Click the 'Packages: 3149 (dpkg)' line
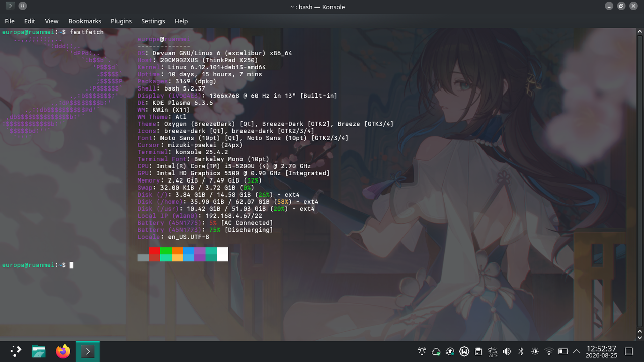The height and width of the screenshot is (362, 644). point(177,81)
